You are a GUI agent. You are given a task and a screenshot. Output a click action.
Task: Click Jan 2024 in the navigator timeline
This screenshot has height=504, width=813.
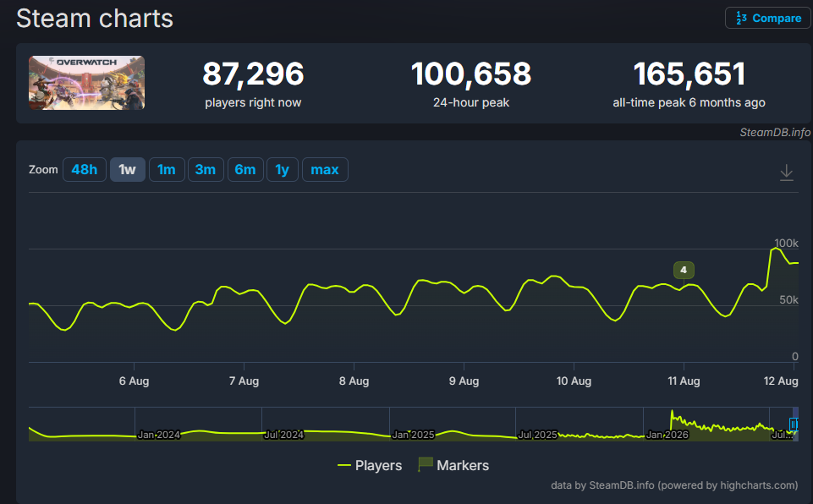pyautogui.click(x=159, y=435)
